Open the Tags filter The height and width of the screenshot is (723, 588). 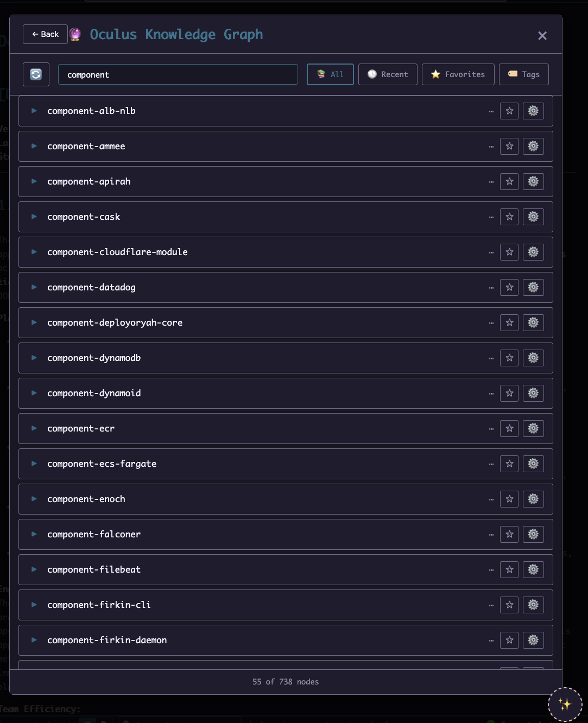(523, 74)
